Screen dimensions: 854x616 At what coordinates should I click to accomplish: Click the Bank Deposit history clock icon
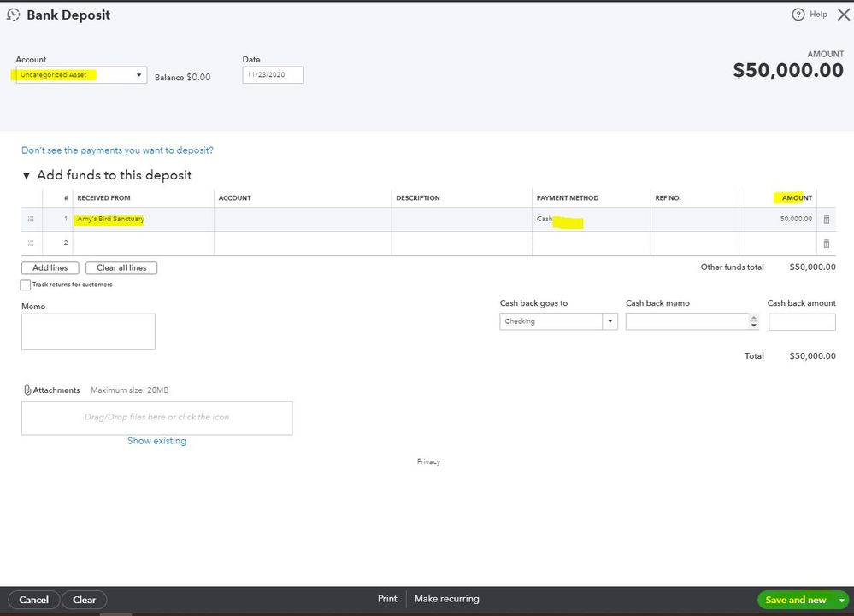(x=14, y=15)
